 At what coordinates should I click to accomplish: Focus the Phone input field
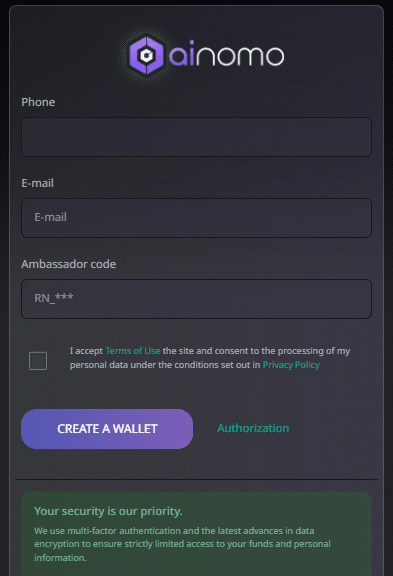click(x=196, y=137)
